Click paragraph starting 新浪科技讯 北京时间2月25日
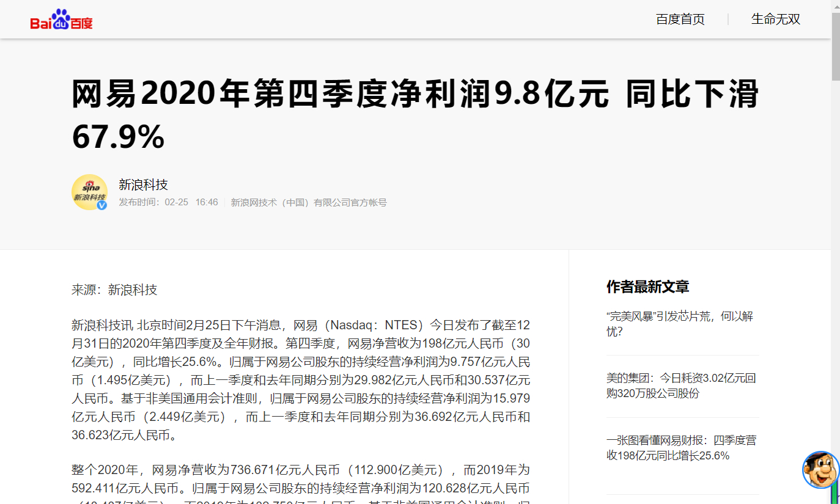The image size is (840, 504). pyautogui.click(x=301, y=379)
